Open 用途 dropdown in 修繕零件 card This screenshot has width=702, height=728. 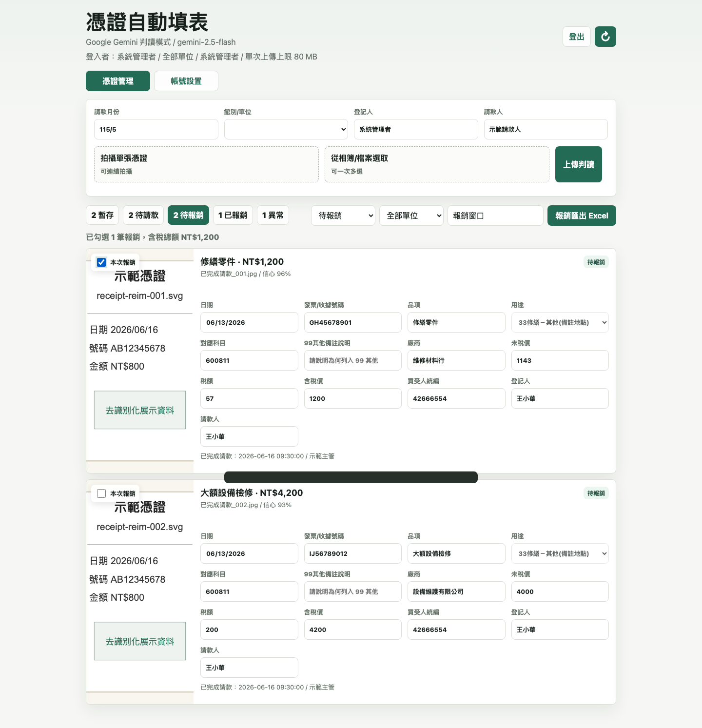pyautogui.click(x=560, y=322)
